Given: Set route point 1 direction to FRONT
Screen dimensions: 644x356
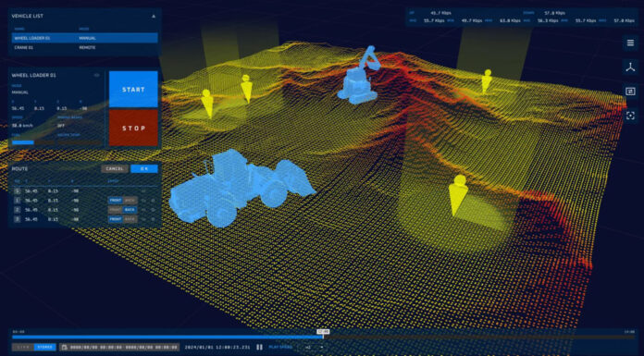Looking at the screenshot, I should [x=115, y=201].
